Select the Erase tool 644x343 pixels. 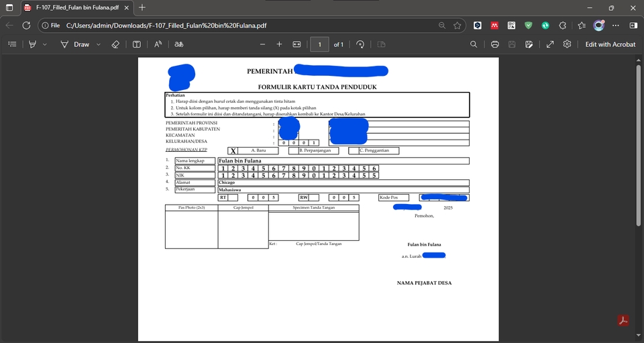coord(115,44)
